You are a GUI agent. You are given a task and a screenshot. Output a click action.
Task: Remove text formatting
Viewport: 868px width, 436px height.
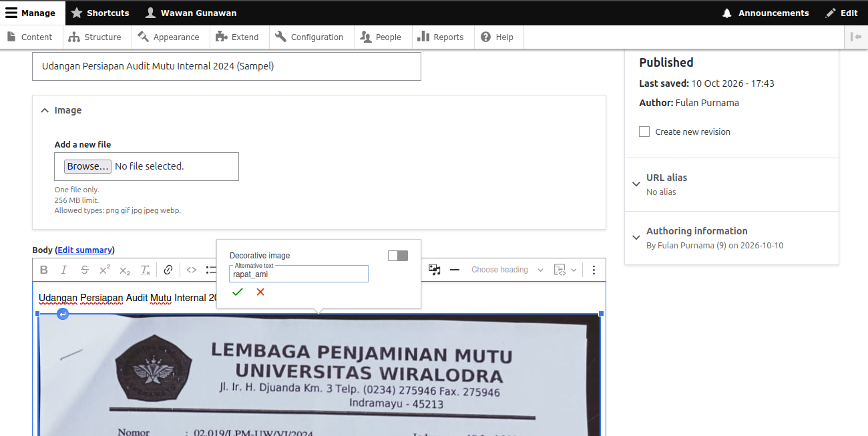tap(145, 270)
